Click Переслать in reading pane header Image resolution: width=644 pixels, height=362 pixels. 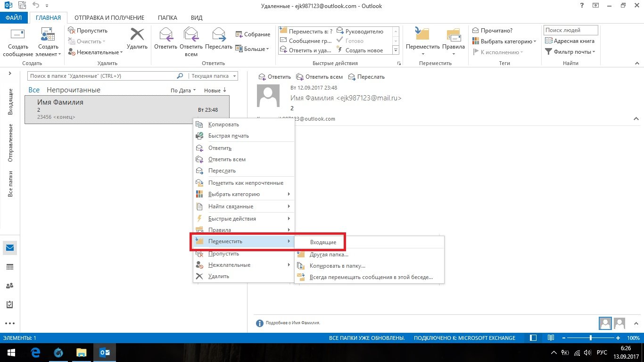[366, 77]
